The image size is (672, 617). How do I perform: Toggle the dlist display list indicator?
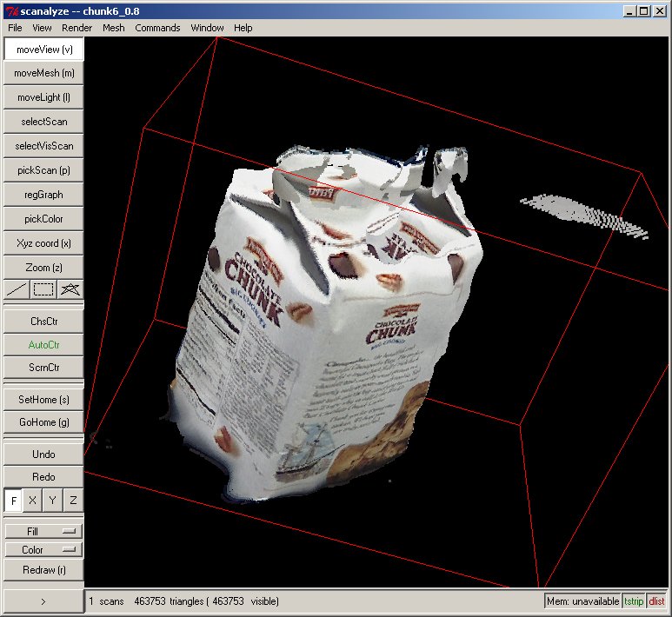tap(656, 601)
